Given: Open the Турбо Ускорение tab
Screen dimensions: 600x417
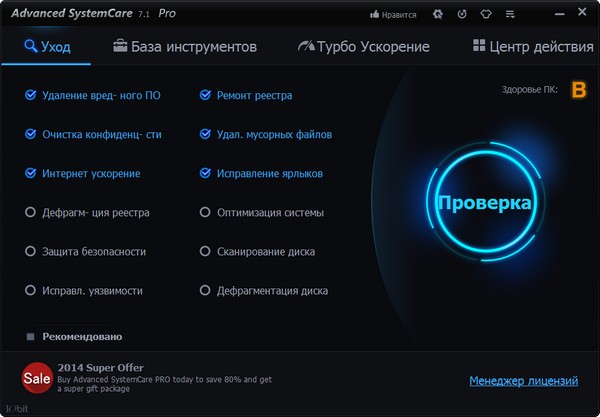Looking at the screenshot, I should tap(364, 47).
